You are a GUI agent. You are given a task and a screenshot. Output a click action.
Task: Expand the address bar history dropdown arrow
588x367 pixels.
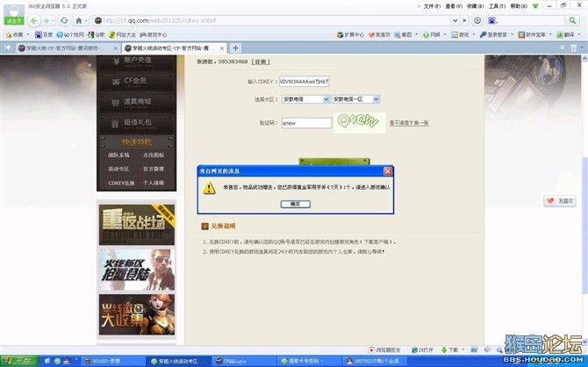[x=455, y=21]
